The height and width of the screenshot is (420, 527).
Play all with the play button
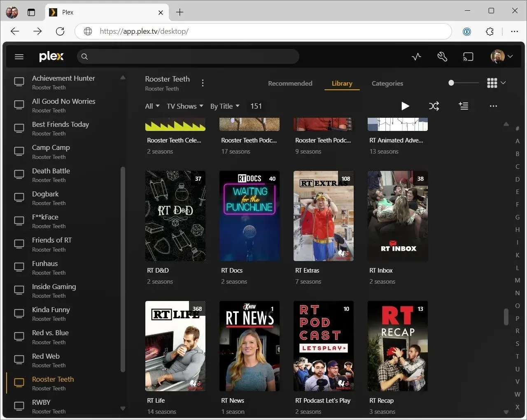click(405, 106)
